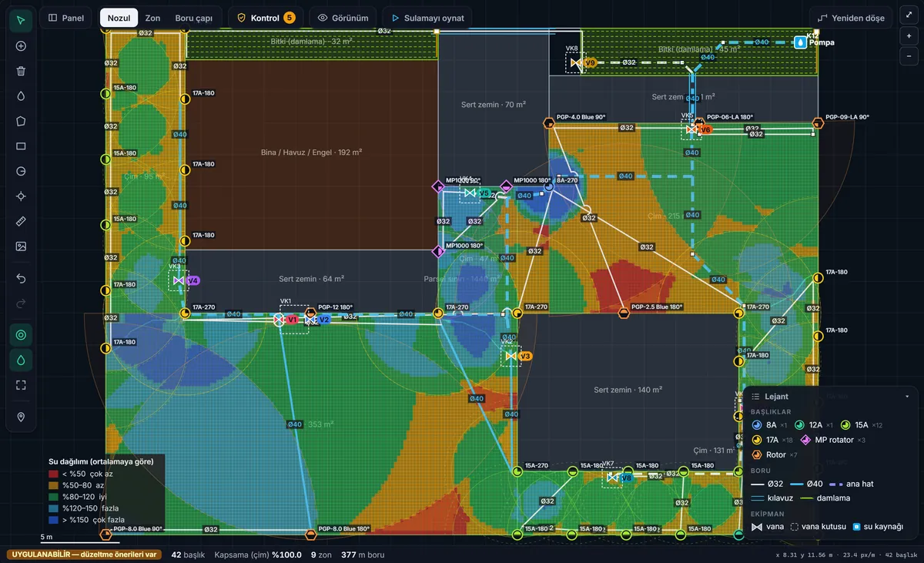
Task: Click the '377 m boru' status text
Action: 362,555
